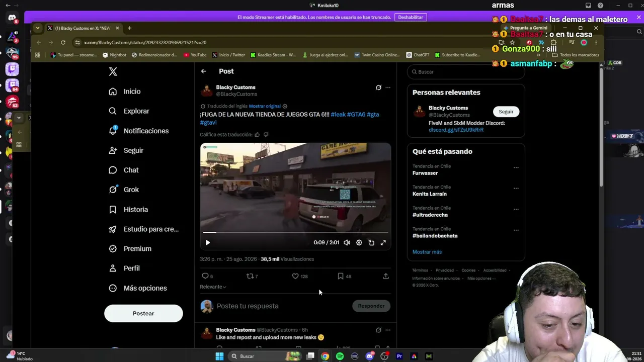The height and width of the screenshot is (362, 644).
Task: Open Premiere Pro from the taskbar
Action: click(x=399, y=356)
